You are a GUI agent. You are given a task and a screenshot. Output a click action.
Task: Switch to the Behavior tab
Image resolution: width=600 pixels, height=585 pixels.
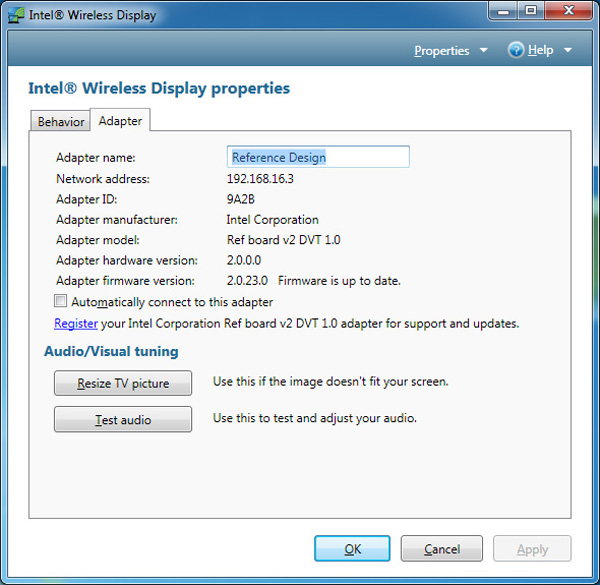tap(60, 122)
